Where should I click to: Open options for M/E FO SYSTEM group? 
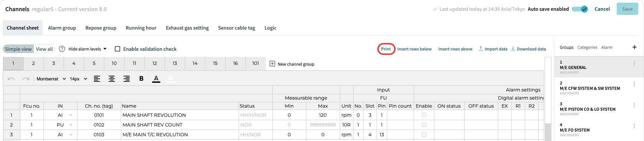tap(634, 126)
